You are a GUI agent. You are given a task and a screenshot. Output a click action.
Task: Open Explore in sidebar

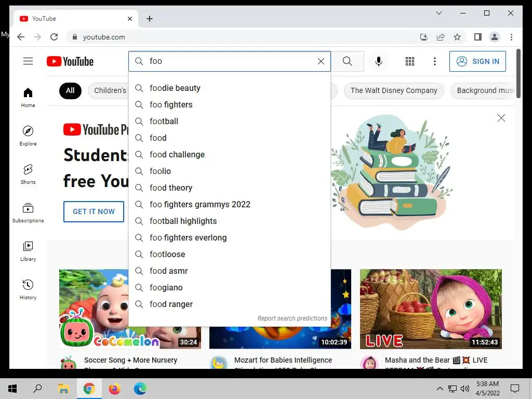pyautogui.click(x=28, y=136)
